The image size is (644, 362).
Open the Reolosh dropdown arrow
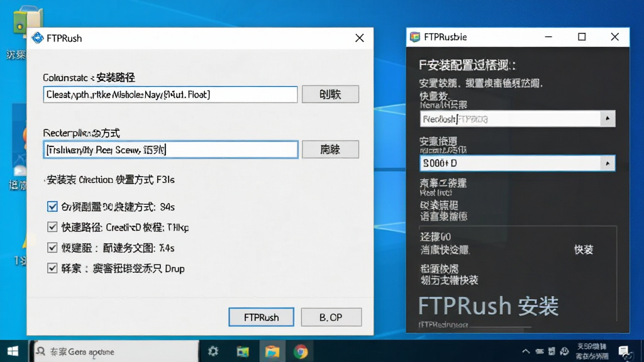608,119
